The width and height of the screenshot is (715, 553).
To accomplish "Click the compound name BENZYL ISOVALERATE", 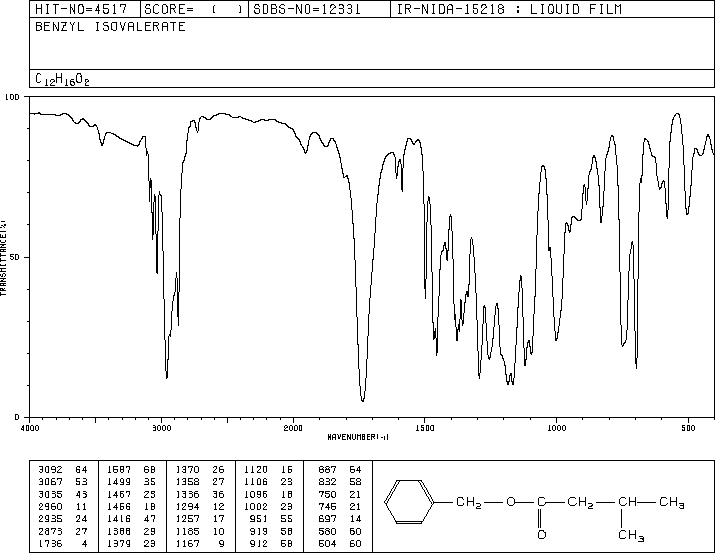I will pyautogui.click(x=110, y=27).
